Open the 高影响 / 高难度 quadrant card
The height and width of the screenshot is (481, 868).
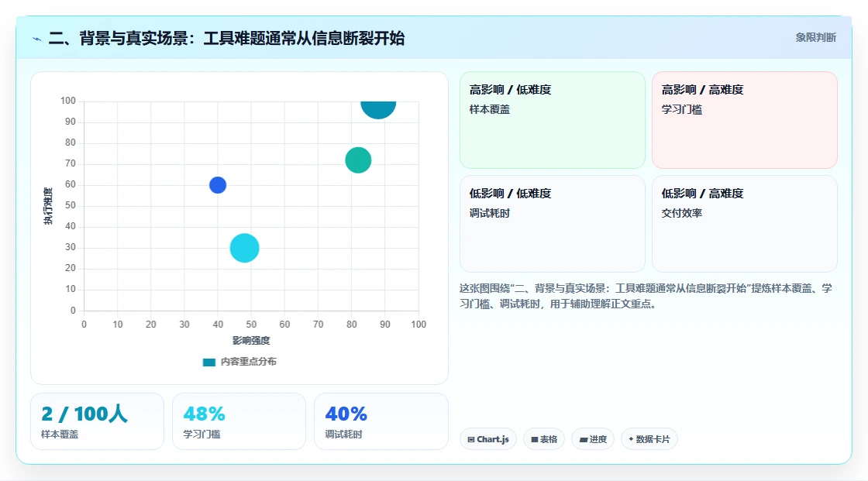coord(745,119)
